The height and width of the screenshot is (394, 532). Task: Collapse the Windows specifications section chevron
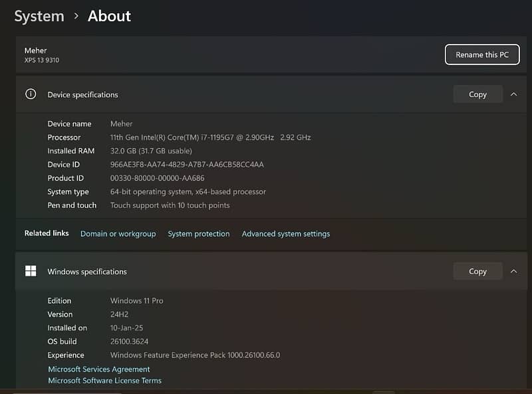(513, 271)
